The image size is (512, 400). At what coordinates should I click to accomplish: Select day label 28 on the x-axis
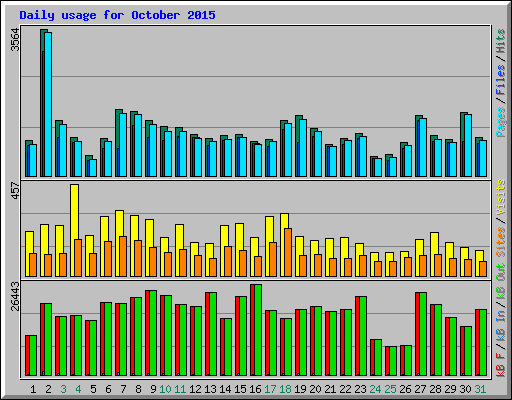435,389
